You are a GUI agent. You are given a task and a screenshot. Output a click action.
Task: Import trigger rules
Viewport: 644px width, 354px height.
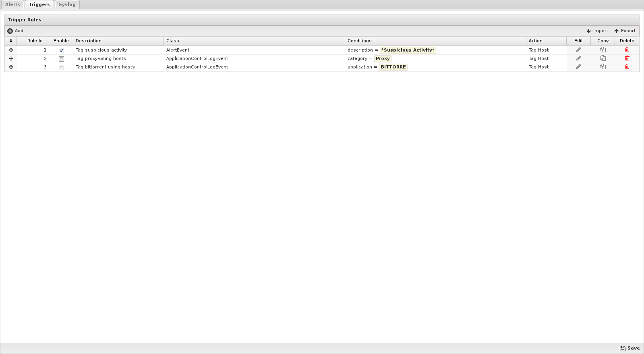point(597,31)
